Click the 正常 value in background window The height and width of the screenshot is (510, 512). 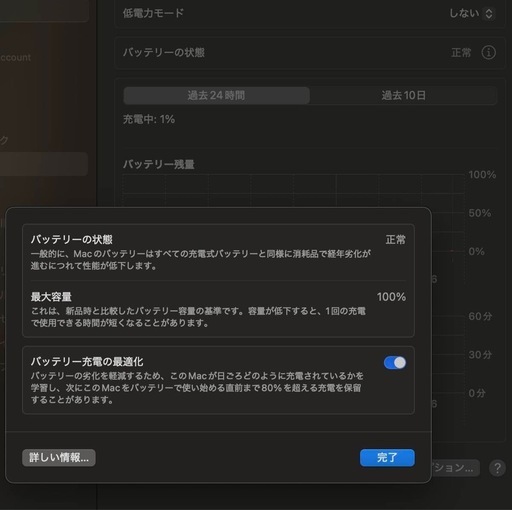point(461,53)
